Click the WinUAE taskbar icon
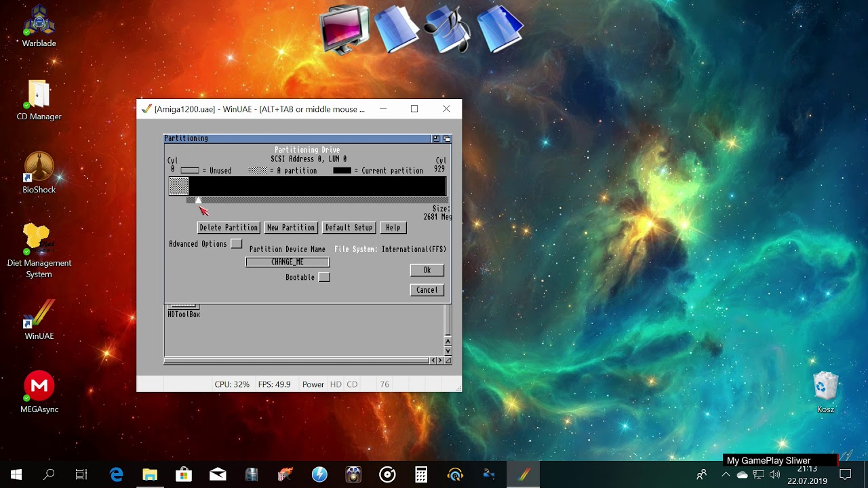Screen dimensions: 868x488 coord(523,474)
